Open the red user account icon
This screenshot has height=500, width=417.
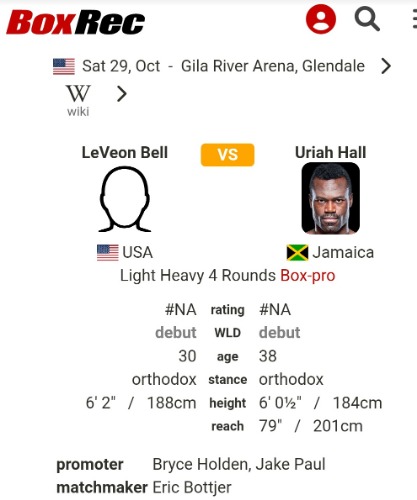(321, 19)
